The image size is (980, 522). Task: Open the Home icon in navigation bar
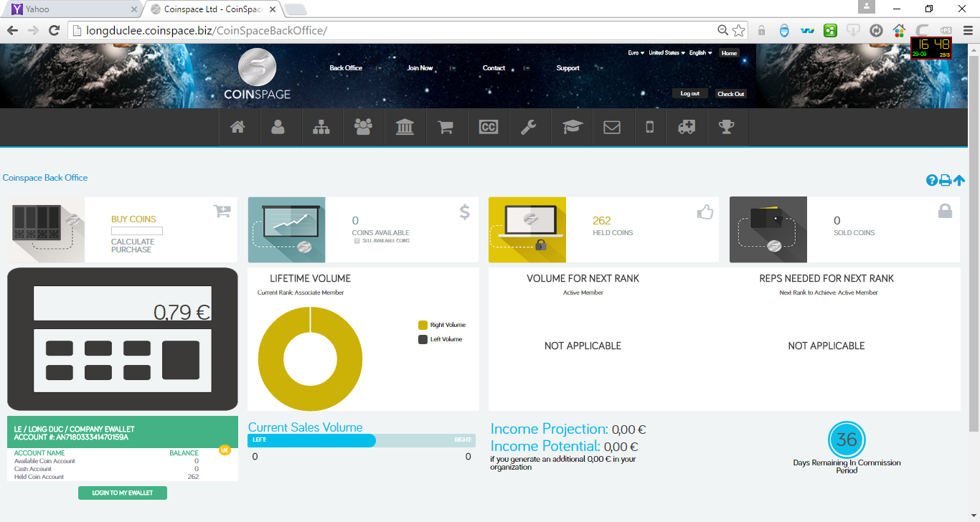tap(237, 127)
